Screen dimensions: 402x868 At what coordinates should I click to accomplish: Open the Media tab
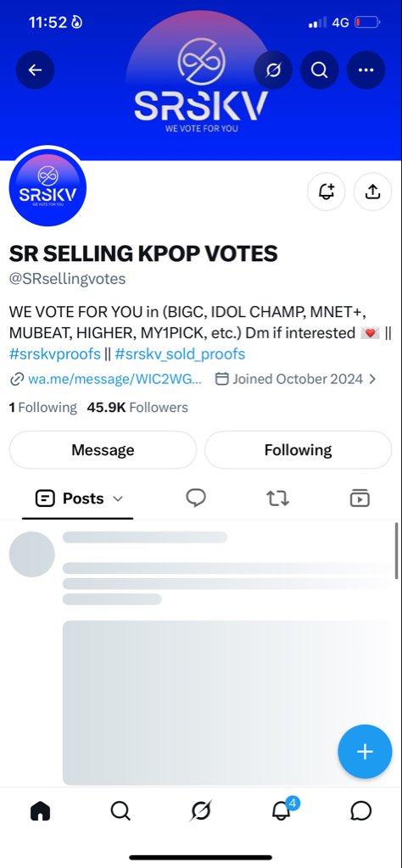coord(360,498)
